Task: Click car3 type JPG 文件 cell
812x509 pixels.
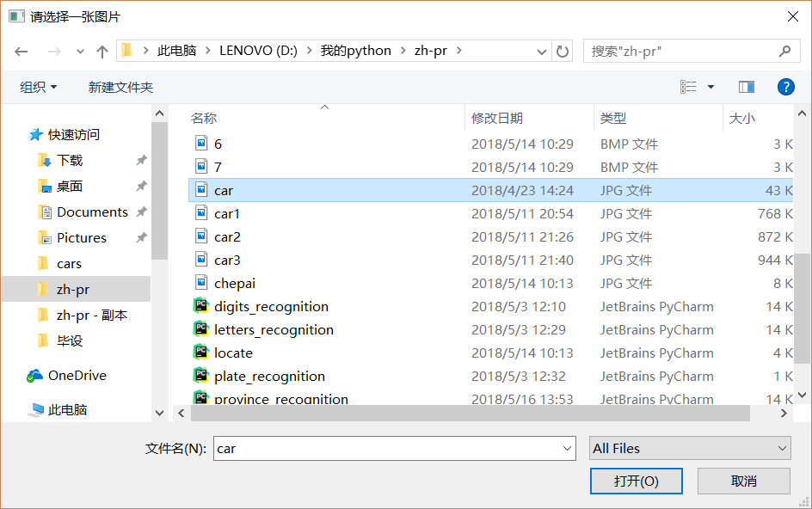Action: 626,260
